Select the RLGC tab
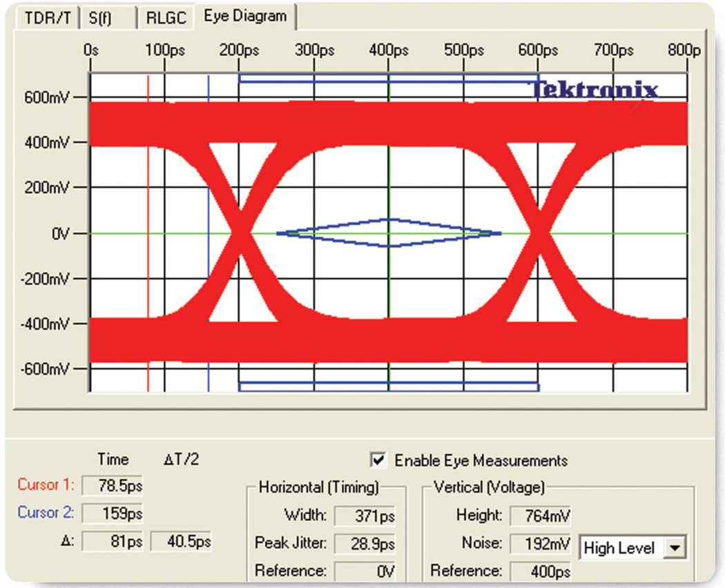The image size is (725, 588). tap(166, 18)
